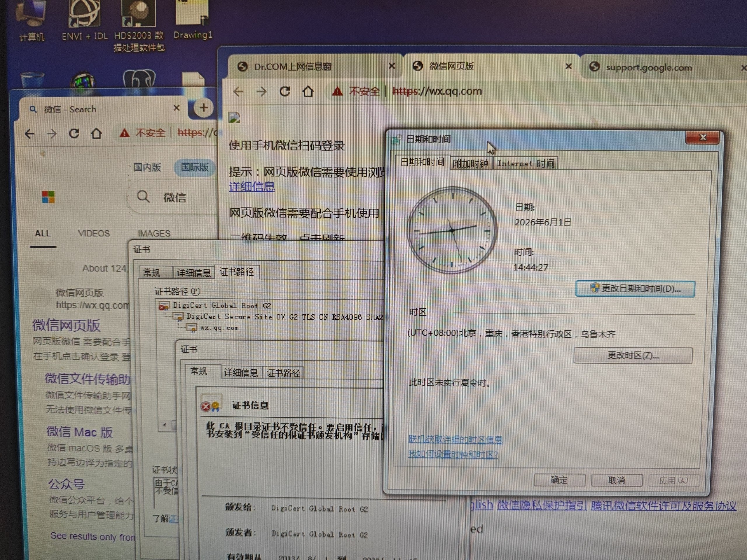The height and width of the screenshot is (560, 747).
Task: Switch to 国际版 search
Action: click(195, 167)
